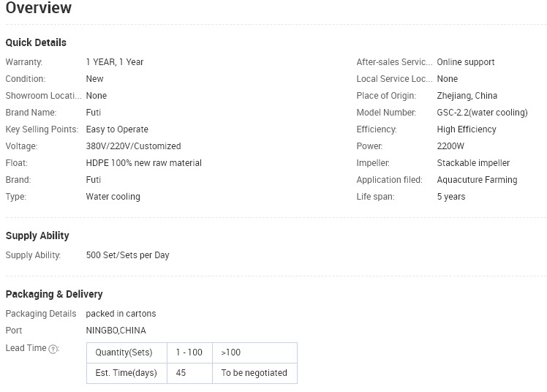The height and width of the screenshot is (392, 547).
Task: Select the Model Number value GSC-2.2(water cooling)
Action: [482, 113]
